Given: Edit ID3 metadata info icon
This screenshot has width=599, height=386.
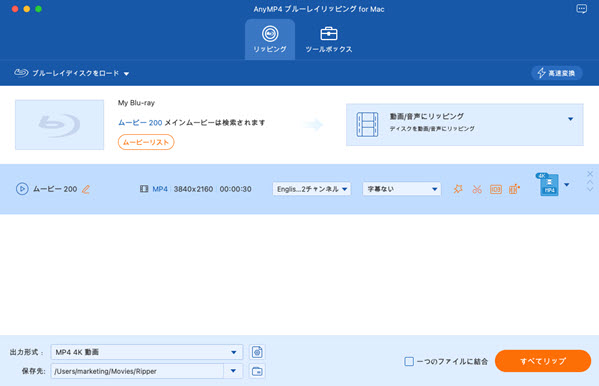Looking at the screenshot, I should click(x=495, y=189).
